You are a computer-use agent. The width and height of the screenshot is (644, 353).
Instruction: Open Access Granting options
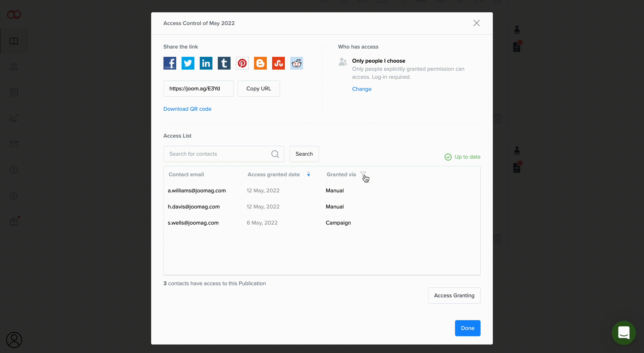click(454, 296)
